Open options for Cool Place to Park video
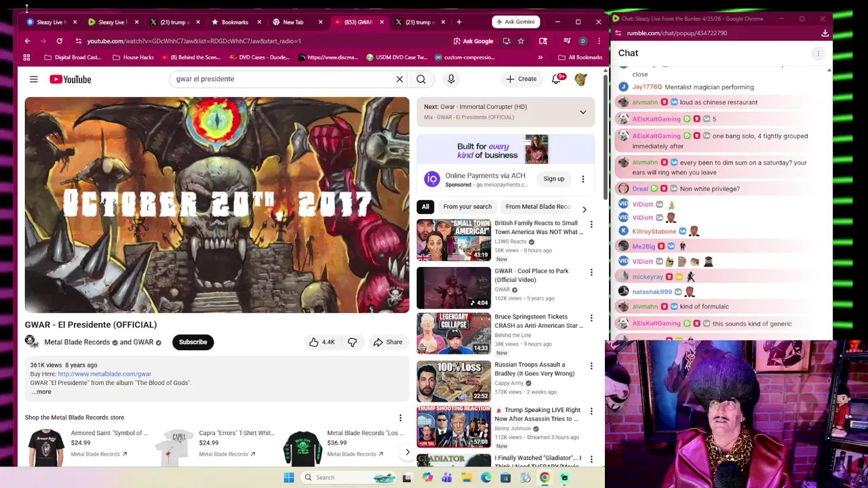Screen dimensions: 868x488 591,272
